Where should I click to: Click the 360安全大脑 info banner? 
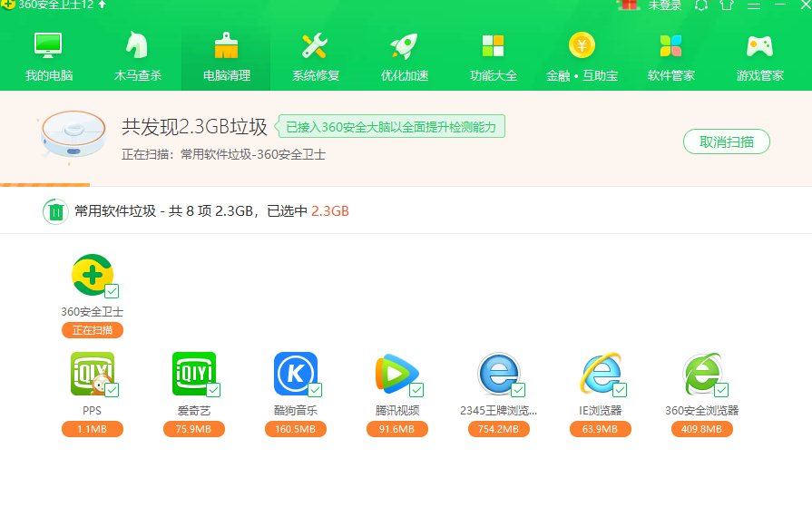391,126
